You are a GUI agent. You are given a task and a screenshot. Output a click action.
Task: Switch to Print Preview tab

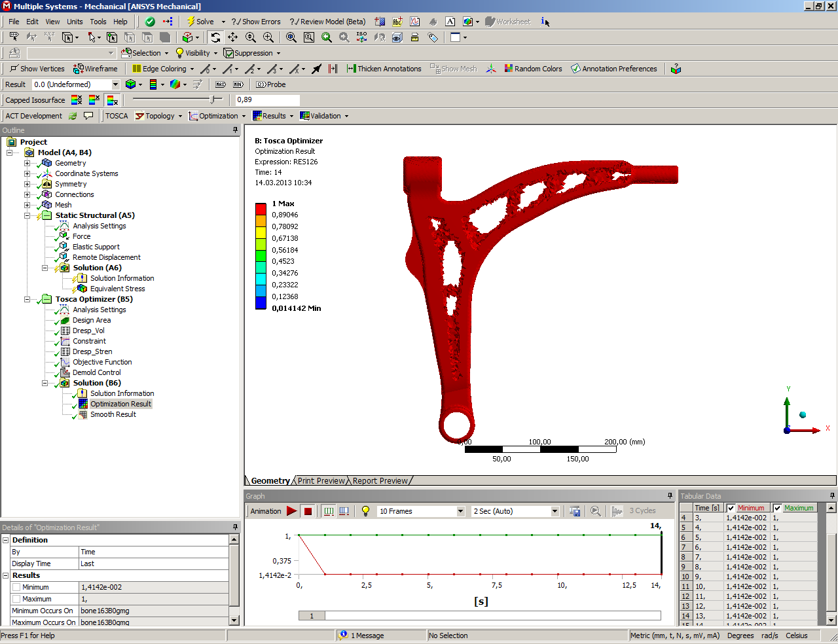(x=321, y=480)
